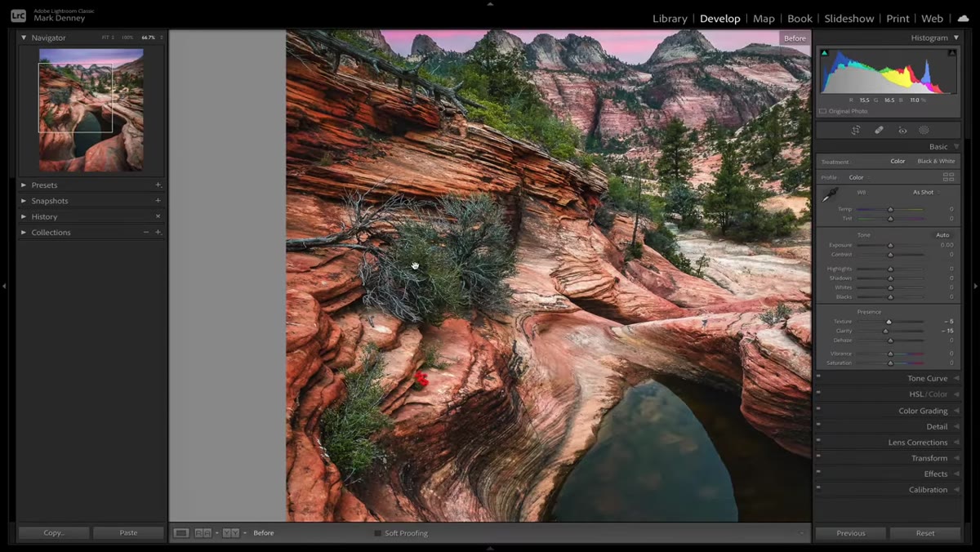Image resolution: width=980 pixels, height=552 pixels.
Task: Click the Before/After Y|Y view icon
Action: click(230, 533)
